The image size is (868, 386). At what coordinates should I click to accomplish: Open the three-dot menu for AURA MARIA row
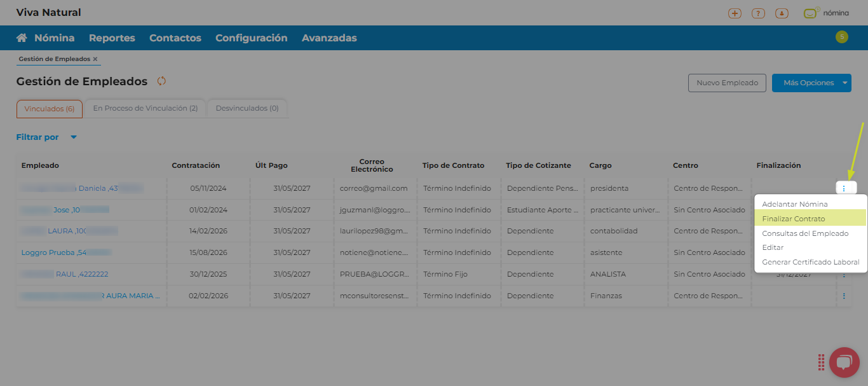[844, 296]
